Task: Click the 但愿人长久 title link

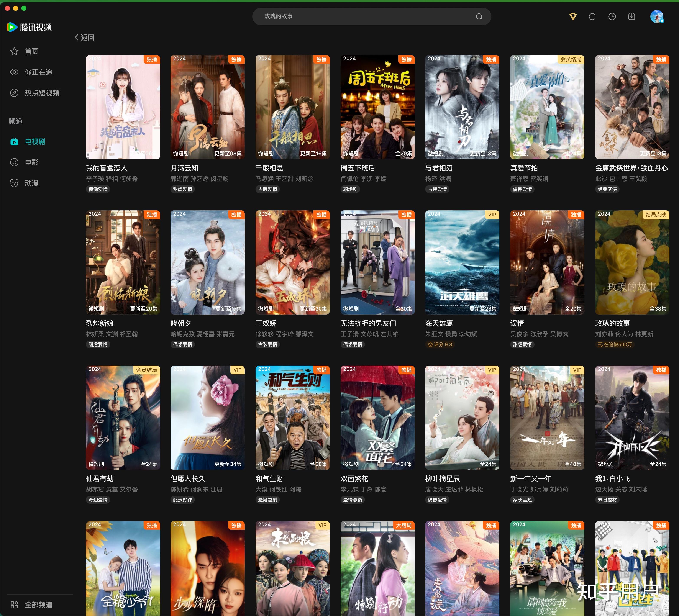Action: tap(188, 478)
